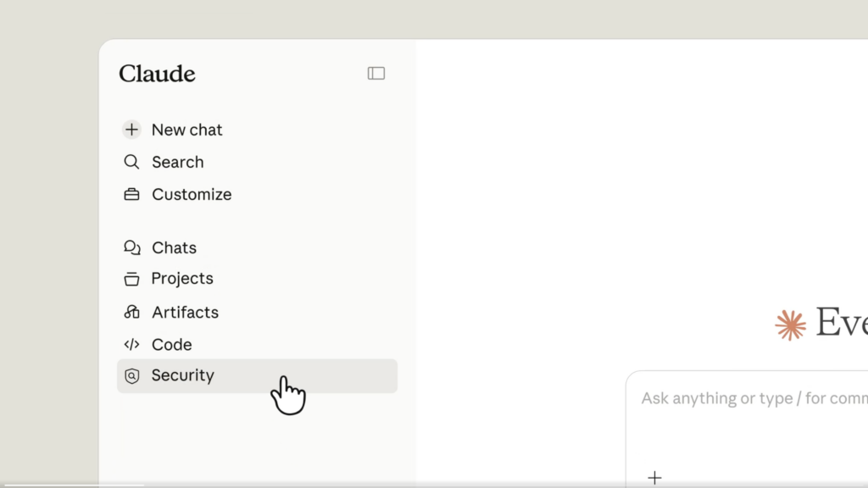Screen dimensions: 868x488
Task: Click the code brackets icon beside Code
Action: pyautogui.click(x=131, y=344)
